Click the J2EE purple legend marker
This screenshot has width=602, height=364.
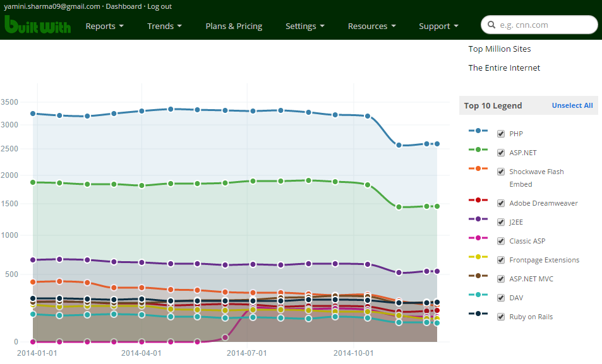[x=478, y=219]
